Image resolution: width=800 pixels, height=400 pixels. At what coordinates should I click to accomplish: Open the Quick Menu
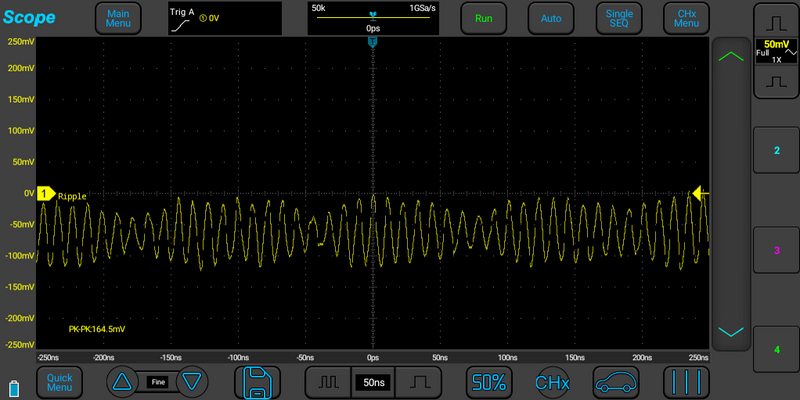click(x=59, y=382)
